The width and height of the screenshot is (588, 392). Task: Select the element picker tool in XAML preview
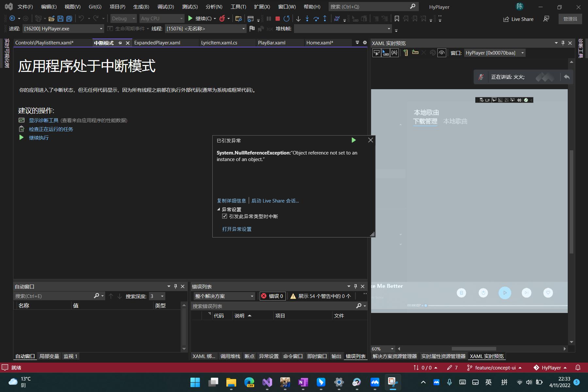point(377,53)
